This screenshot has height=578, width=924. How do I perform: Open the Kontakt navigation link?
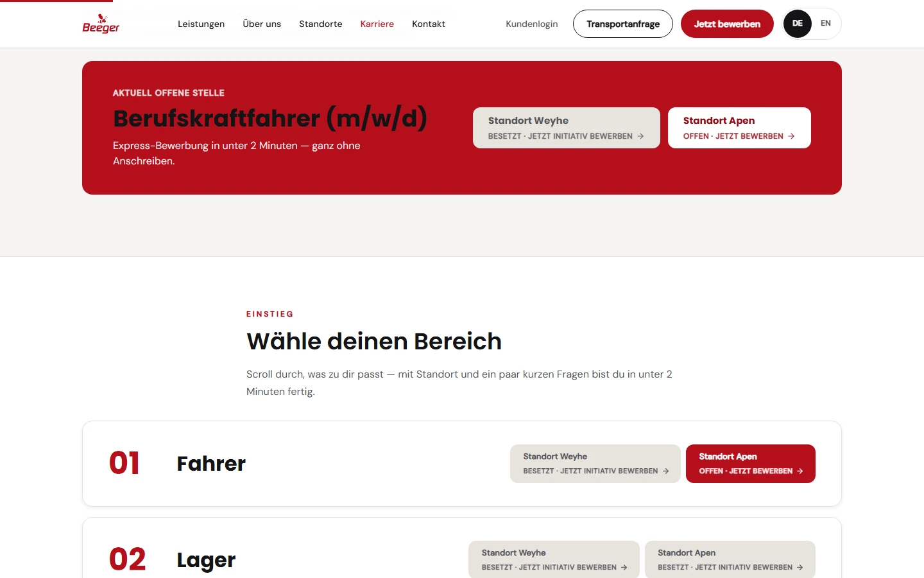429,24
